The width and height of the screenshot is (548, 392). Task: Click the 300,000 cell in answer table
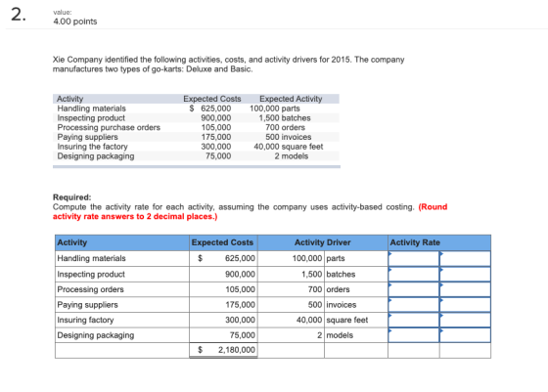point(223,320)
